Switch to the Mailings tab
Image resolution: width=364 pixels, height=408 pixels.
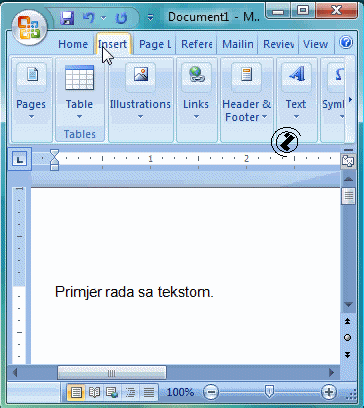(237, 44)
